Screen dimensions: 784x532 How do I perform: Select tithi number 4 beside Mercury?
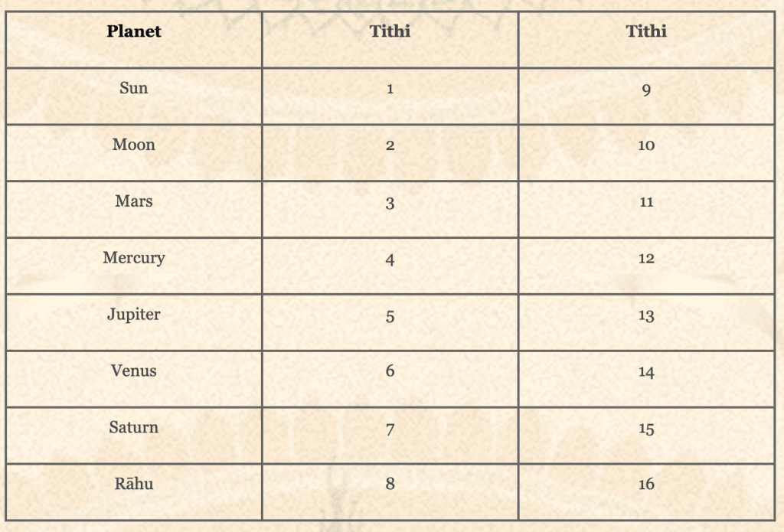tap(390, 259)
